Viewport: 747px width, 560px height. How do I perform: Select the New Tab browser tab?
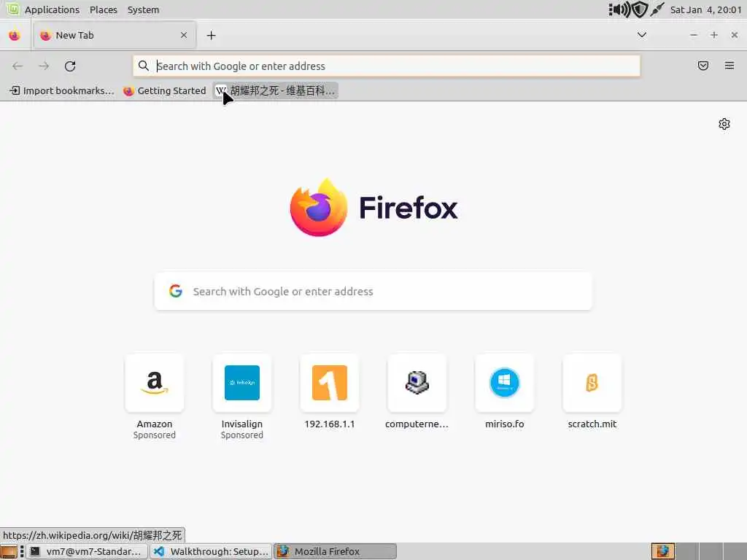(x=115, y=35)
